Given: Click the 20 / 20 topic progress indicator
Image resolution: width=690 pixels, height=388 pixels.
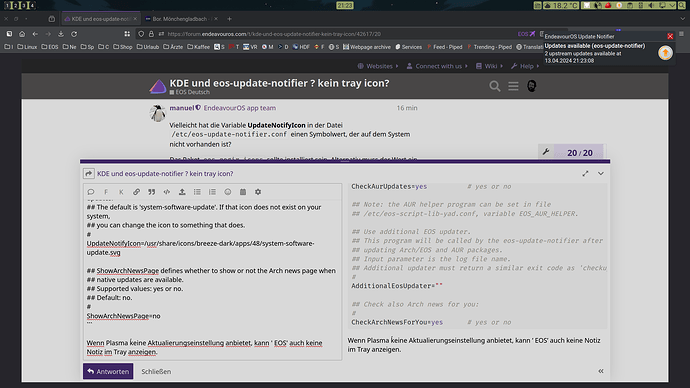Looking at the screenshot, I should [579, 153].
